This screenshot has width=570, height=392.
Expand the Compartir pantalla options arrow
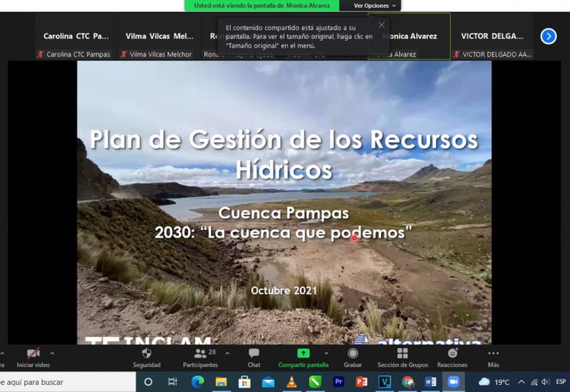(326, 353)
